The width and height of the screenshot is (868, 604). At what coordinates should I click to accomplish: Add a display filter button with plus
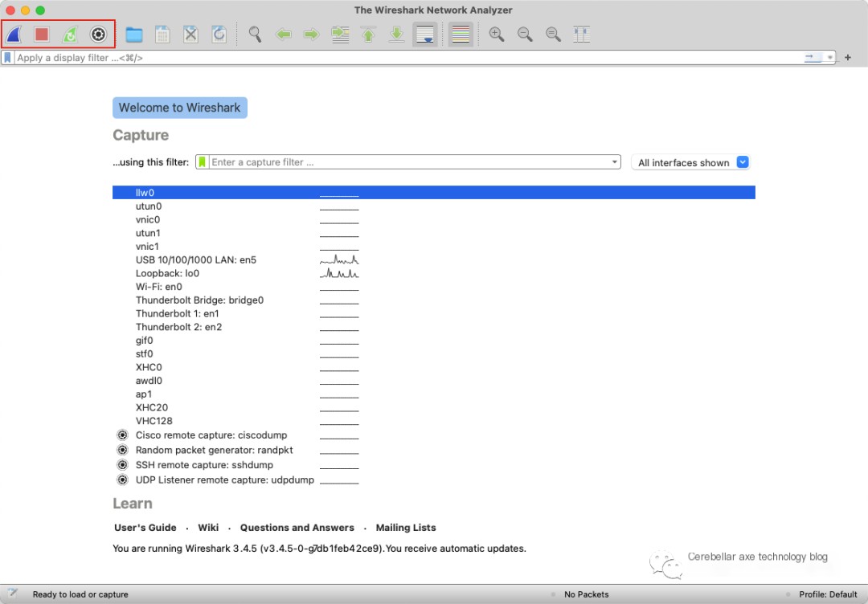click(x=848, y=58)
